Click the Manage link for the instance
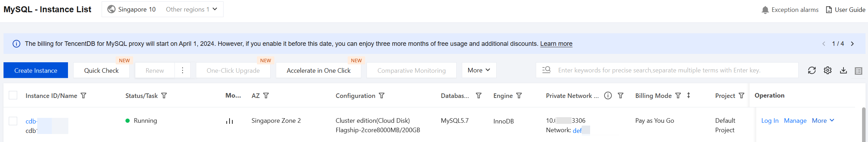This screenshot has width=868, height=142. coord(795,121)
